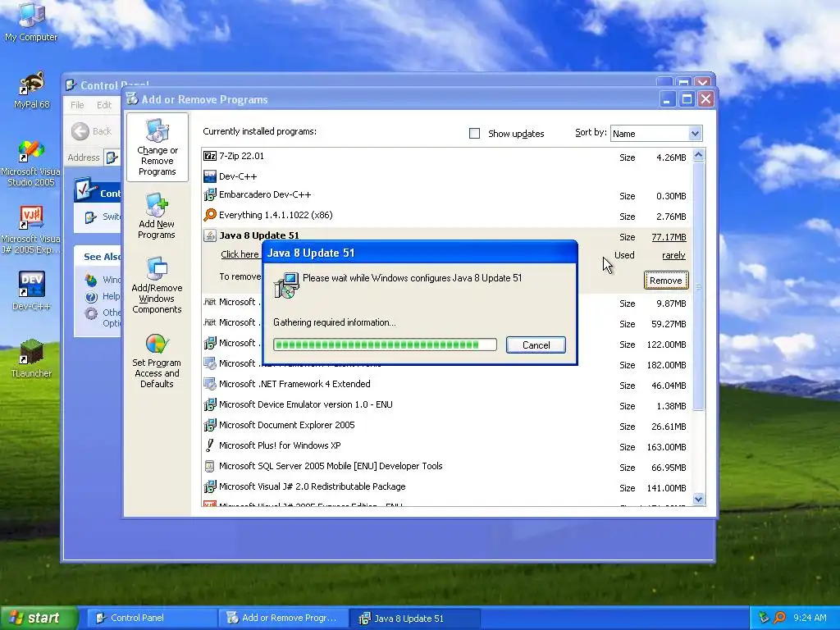The height and width of the screenshot is (630, 840).
Task: Click the Microsoft Plus! for Windows XP icon
Action: click(210, 445)
